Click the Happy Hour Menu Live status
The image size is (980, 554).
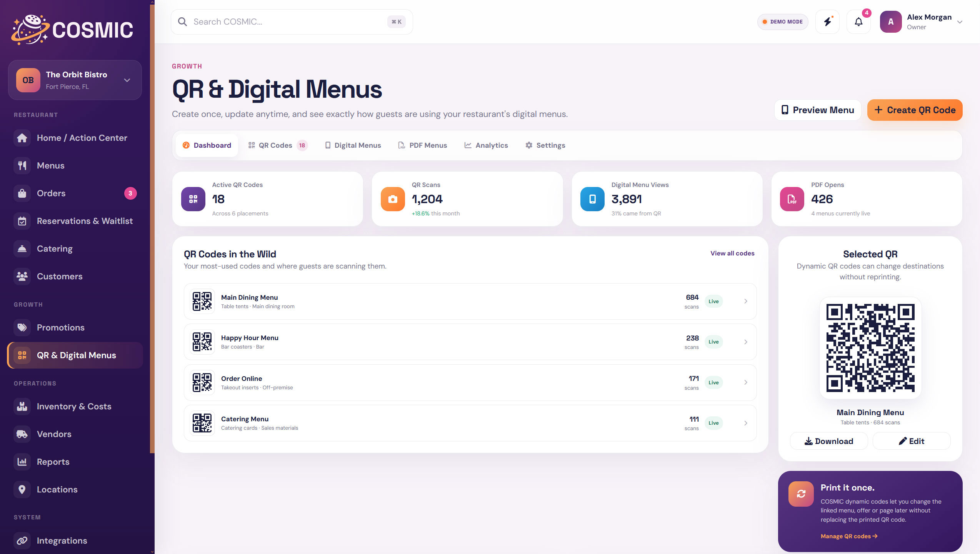tap(713, 342)
